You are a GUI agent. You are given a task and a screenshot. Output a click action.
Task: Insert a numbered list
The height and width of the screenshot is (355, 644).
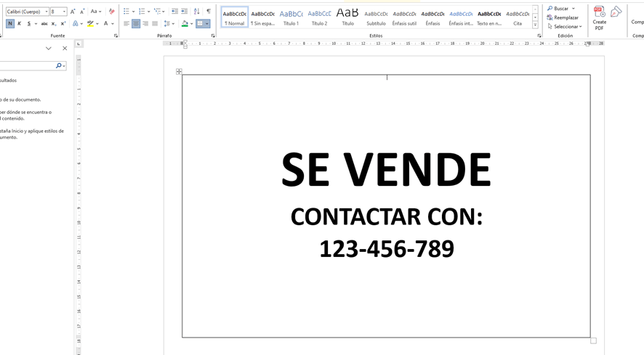pos(142,12)
